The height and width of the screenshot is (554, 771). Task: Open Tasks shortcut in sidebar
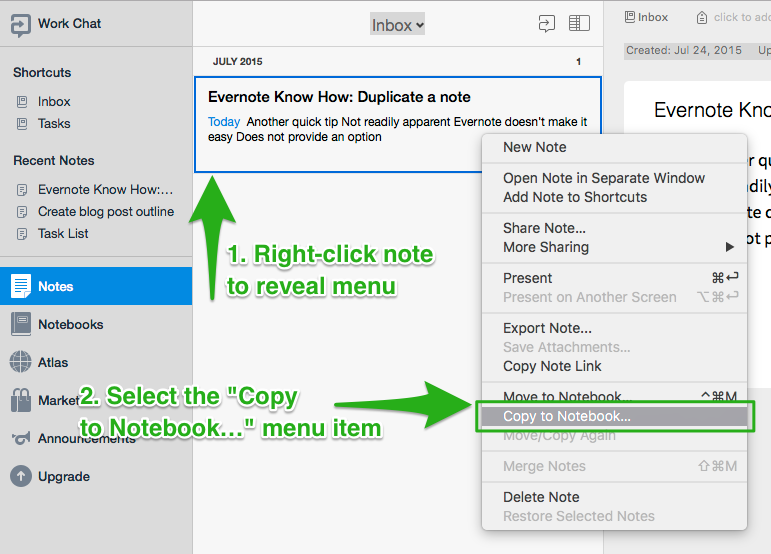click(x=54, y=123)
